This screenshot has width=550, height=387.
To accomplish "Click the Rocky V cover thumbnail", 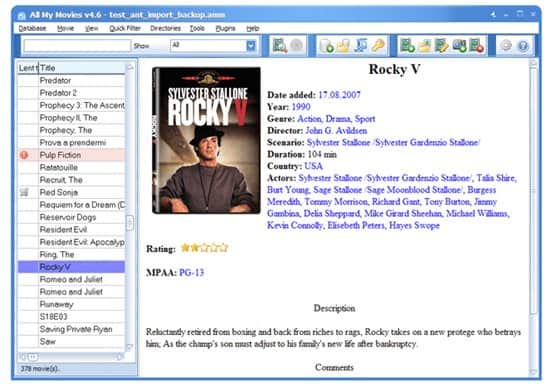I will 206,140.
